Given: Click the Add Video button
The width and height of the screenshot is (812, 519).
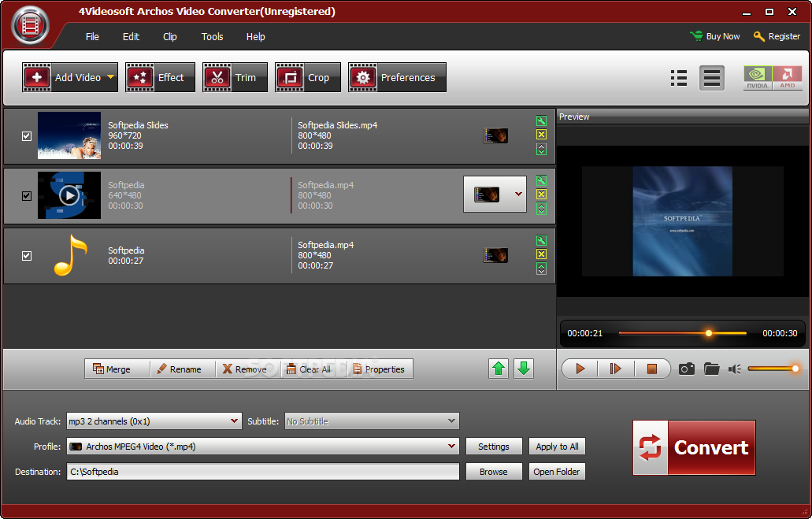Looking at the screenshot, I should (70, 78).
